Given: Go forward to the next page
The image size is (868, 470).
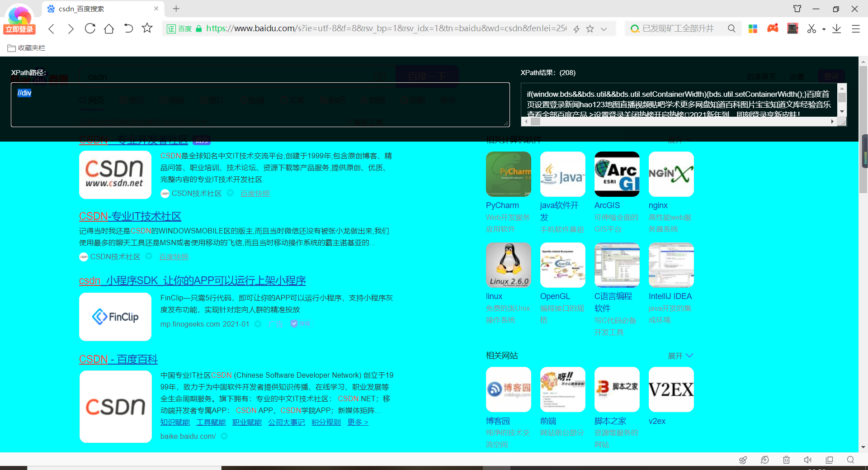Looking at the screenshot, I should point(71,29).
